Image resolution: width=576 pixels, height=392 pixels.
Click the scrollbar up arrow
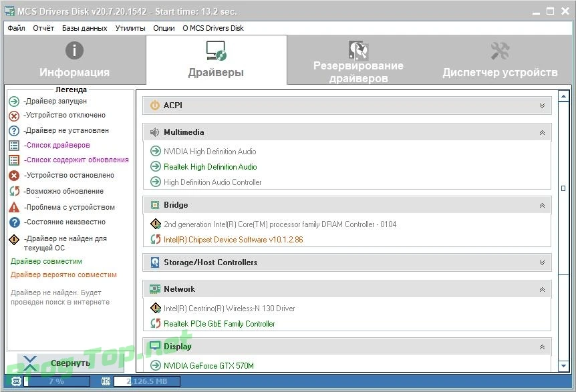tap(563, 97)
